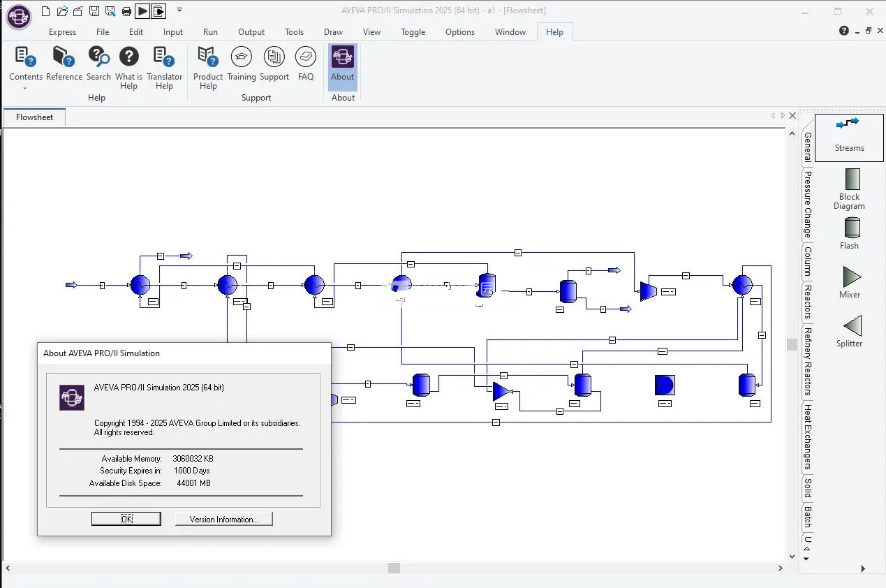The width and height of the screenshot is (886, 588).
Task: Click the palette scroll right arrow
Action: (x=863, y=569)
